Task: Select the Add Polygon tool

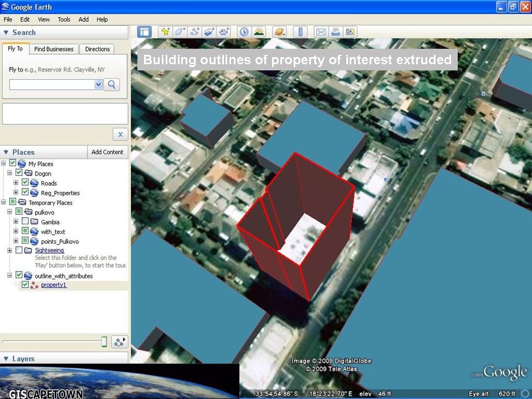Action: click(x=180, y=32)
